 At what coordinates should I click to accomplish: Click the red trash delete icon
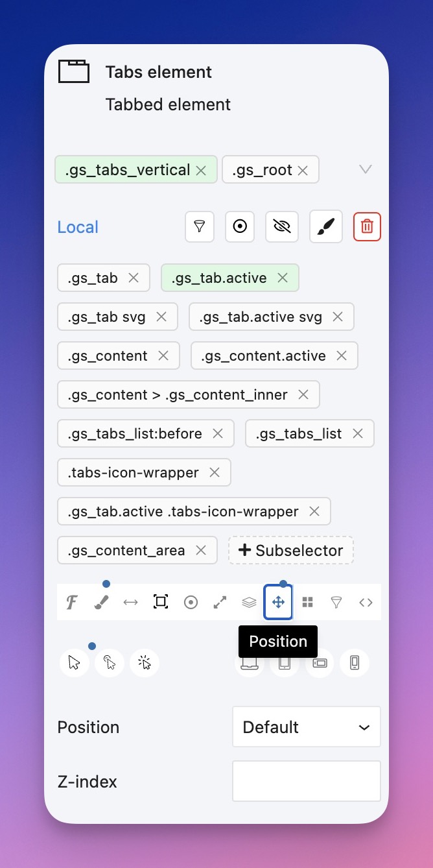coord(367,227)
